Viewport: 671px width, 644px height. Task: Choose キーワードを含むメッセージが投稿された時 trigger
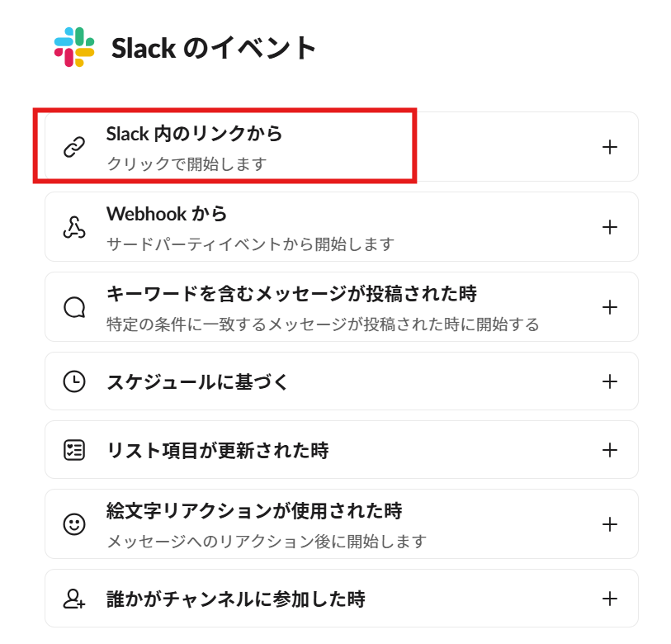pyautogui.click(x=291, y=294)
